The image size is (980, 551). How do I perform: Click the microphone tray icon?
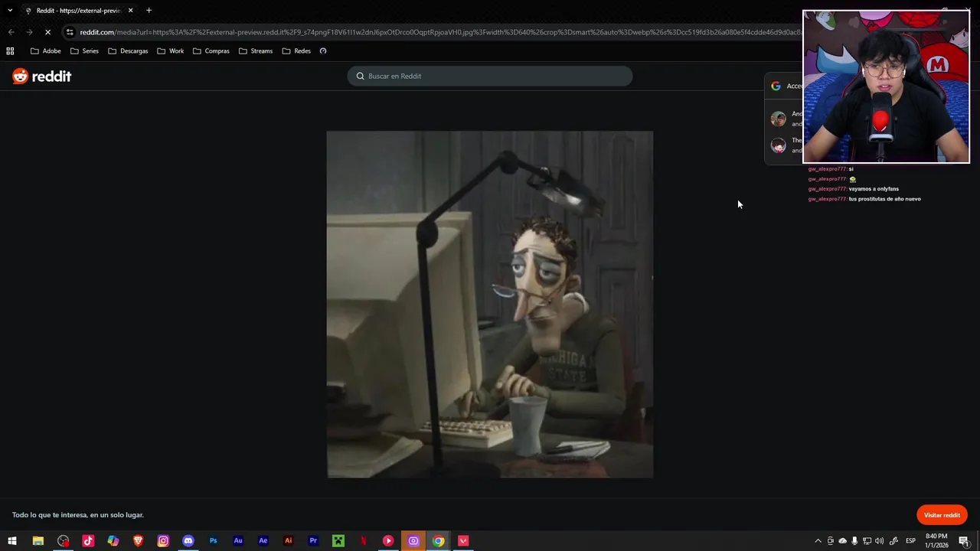(854, 541)
